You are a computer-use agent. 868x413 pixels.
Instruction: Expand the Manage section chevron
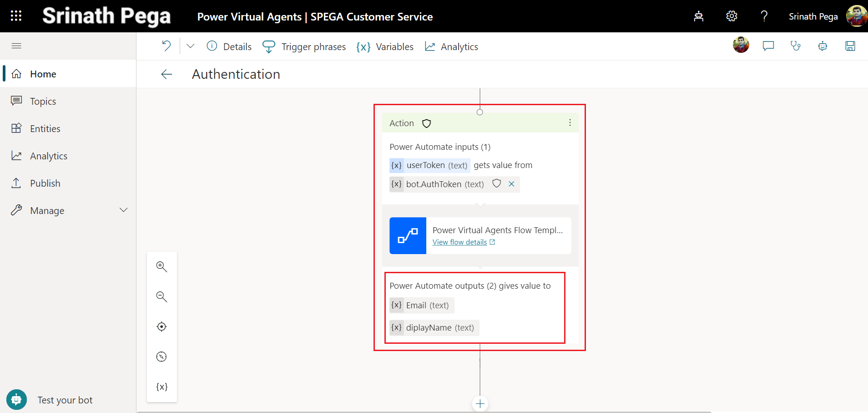pos(123,210)
